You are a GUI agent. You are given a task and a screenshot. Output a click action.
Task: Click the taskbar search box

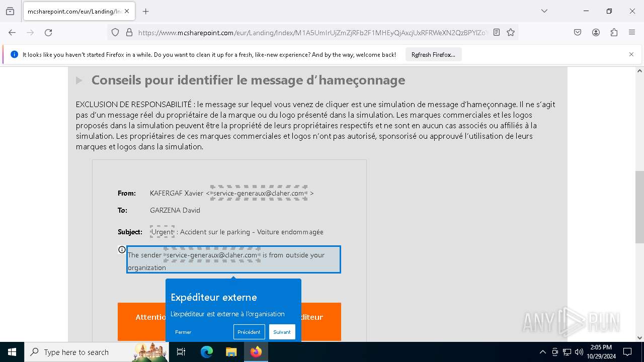tap(97, 352)
